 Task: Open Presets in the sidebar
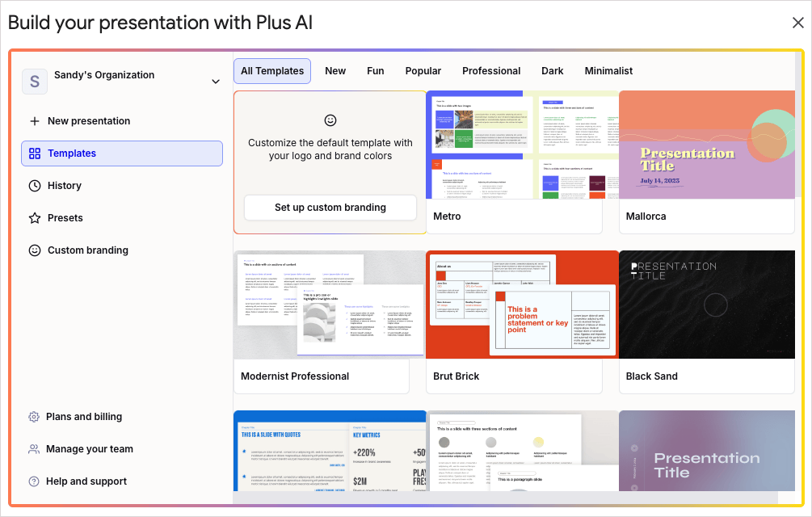122,218
